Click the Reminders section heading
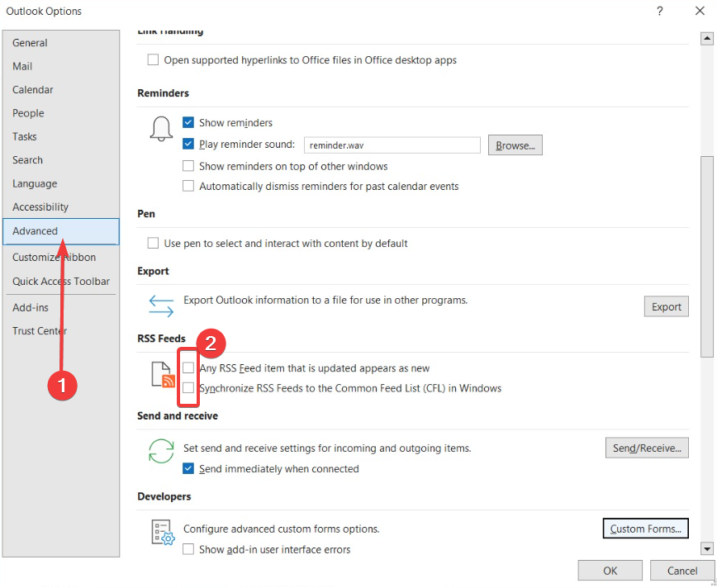Screen dimensions: 717x588 tap(164, 92)
